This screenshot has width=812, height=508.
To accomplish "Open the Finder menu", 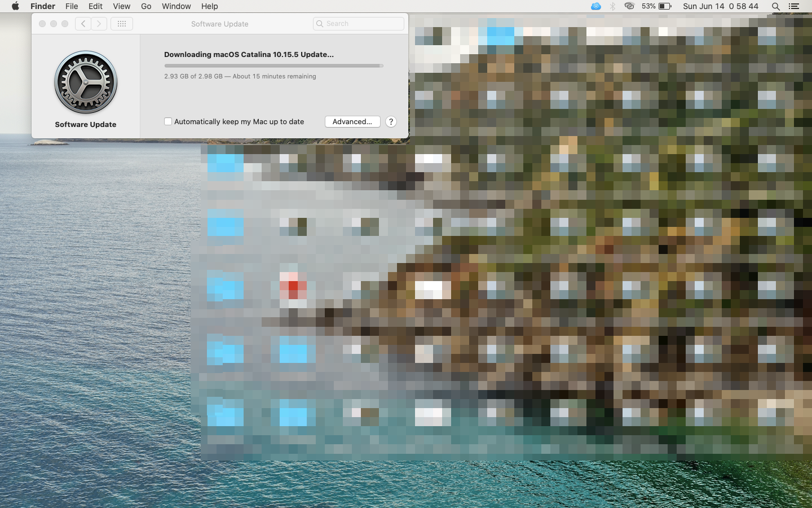I will [x=43, y=6].
